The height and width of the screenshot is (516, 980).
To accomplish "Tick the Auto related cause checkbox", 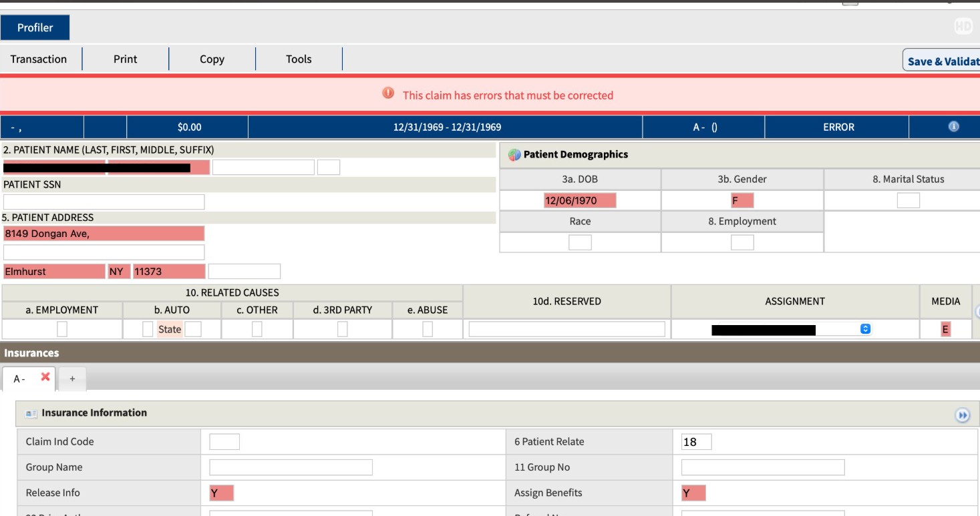I will (148, 329).
